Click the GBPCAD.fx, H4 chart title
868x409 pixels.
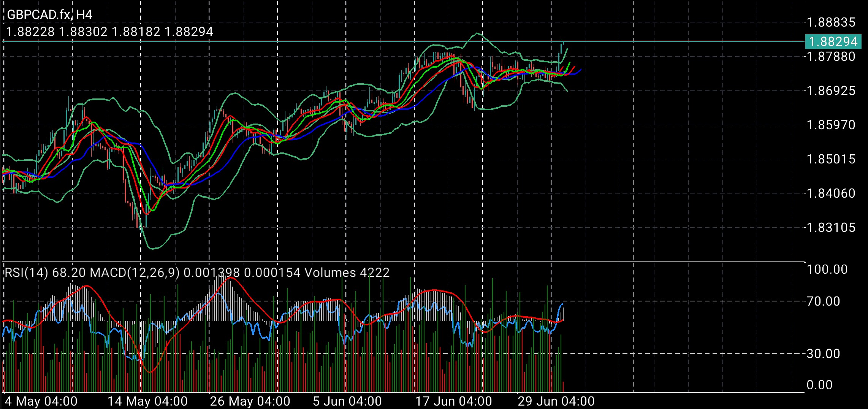pyautogui.click(x=49, y=15)
